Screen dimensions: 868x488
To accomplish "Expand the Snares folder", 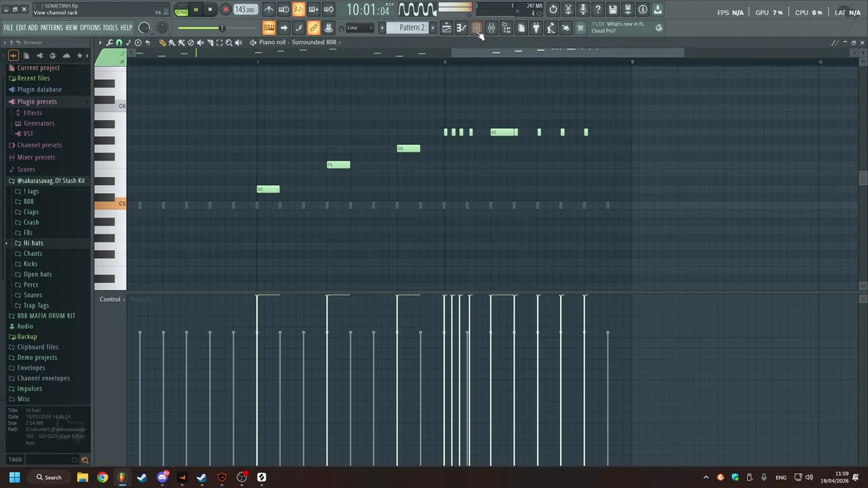I will (33, 296).
